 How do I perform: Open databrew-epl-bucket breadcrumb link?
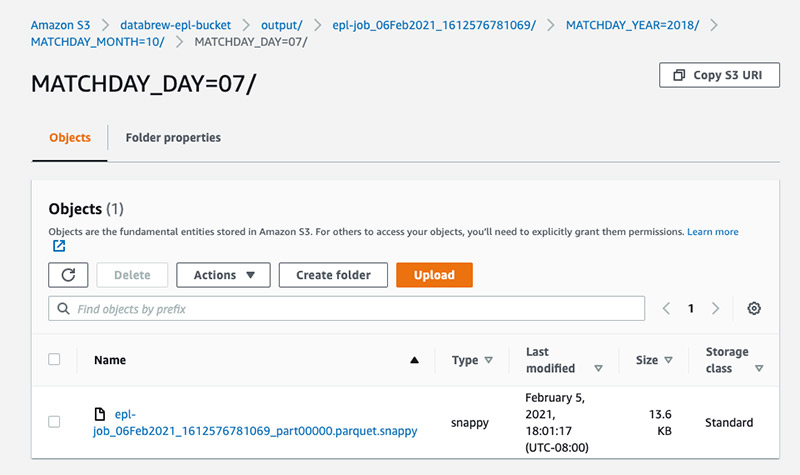point(176,25)
